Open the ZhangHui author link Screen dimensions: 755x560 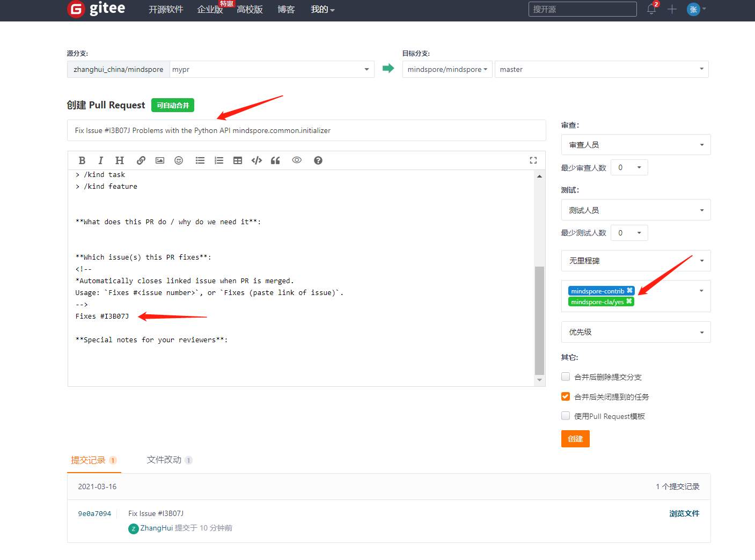pyautogui.click(x=157, y=528)
